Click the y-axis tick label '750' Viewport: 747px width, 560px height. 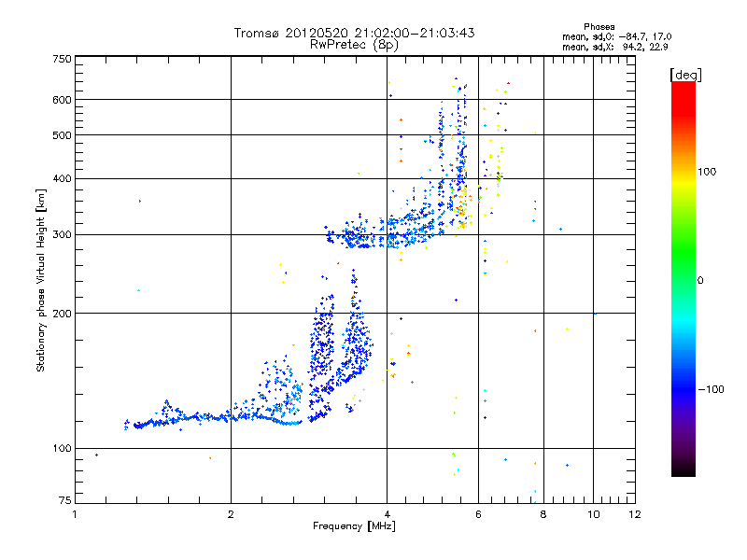coord(62,59)
